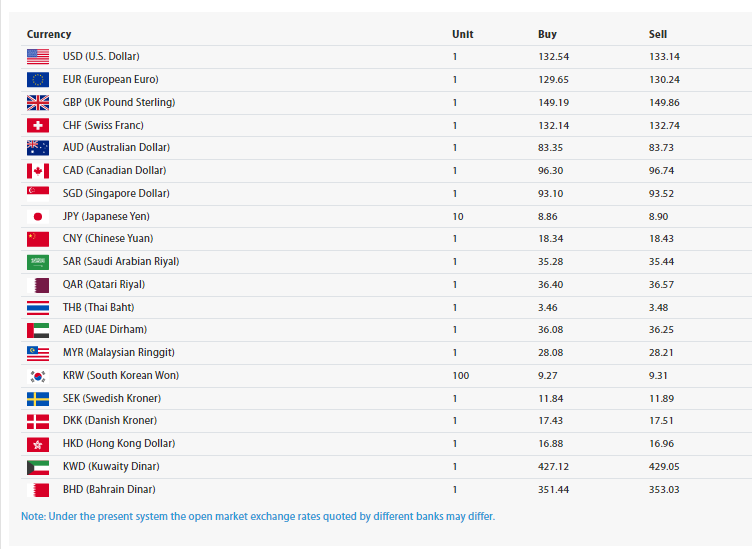Click the Sell column header

click(657, 34)
